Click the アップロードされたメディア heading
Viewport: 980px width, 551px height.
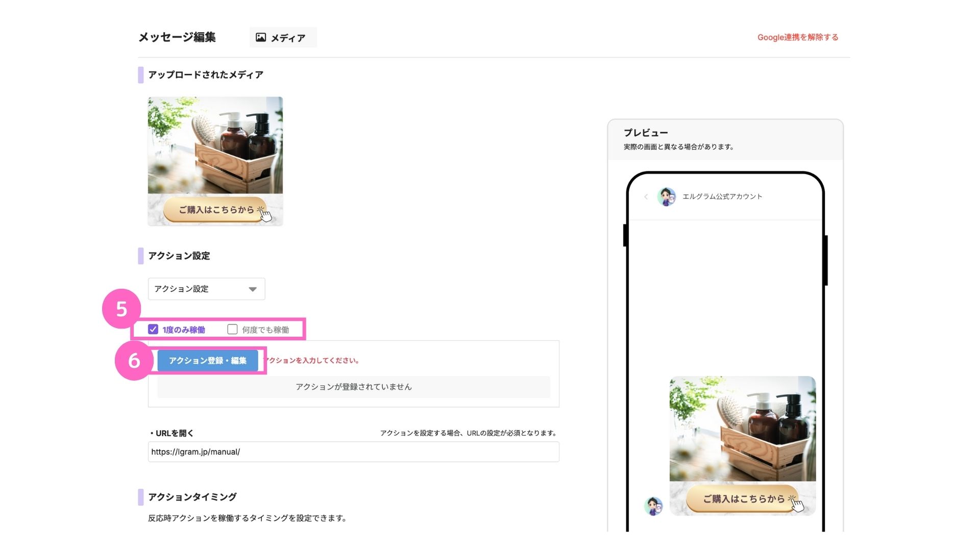click(206, 74)
